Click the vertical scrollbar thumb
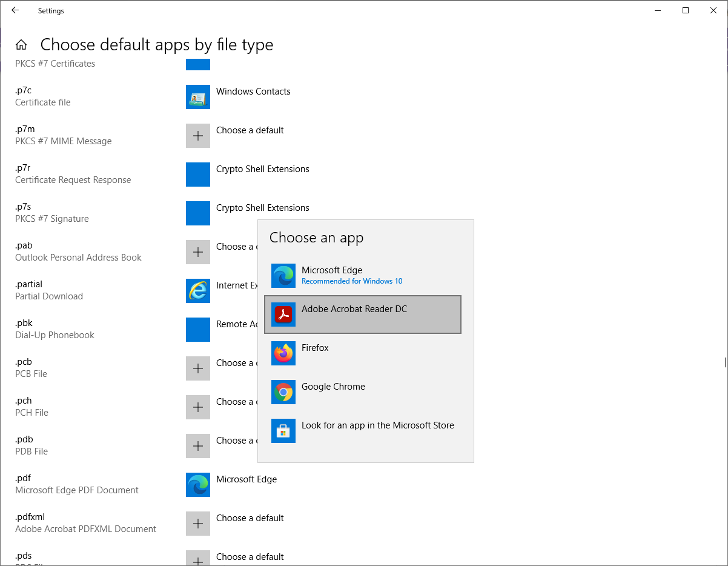728x566 pixels. 725,362
